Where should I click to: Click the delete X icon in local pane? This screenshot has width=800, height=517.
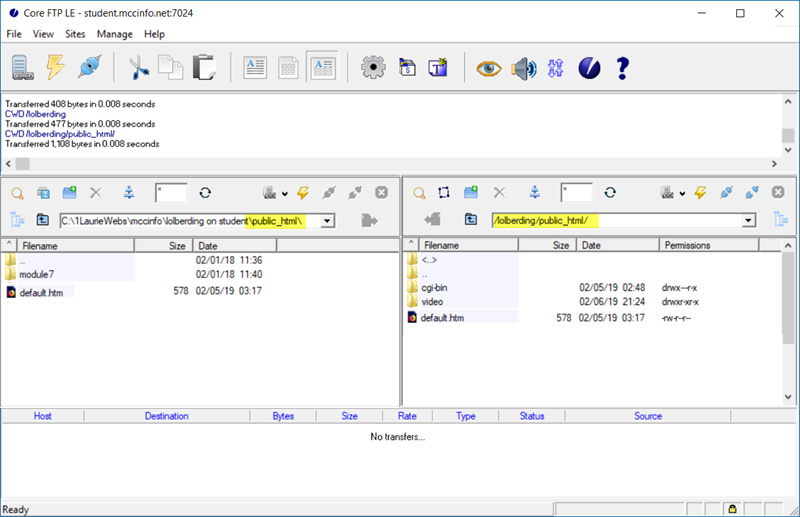pyautogui.click(x=96, y=192)
